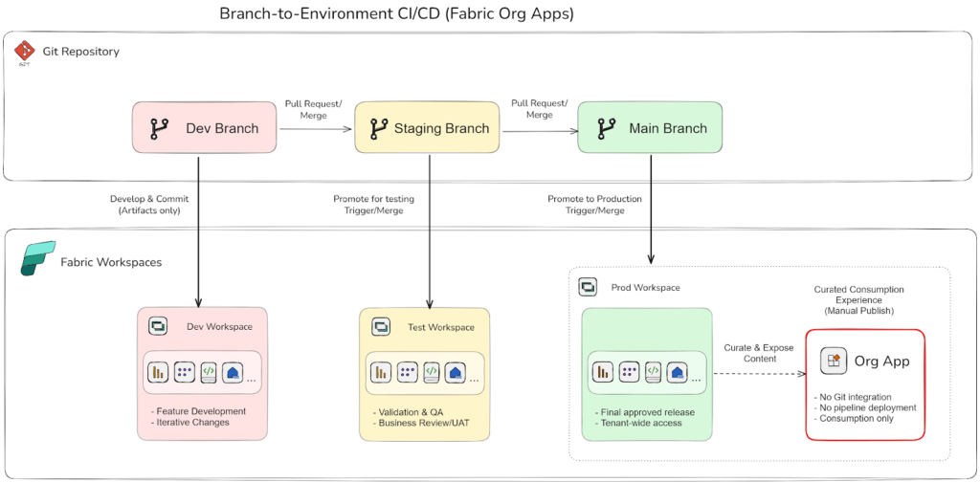Click the workspace icon next to Dev Workspace

point(156,326)
